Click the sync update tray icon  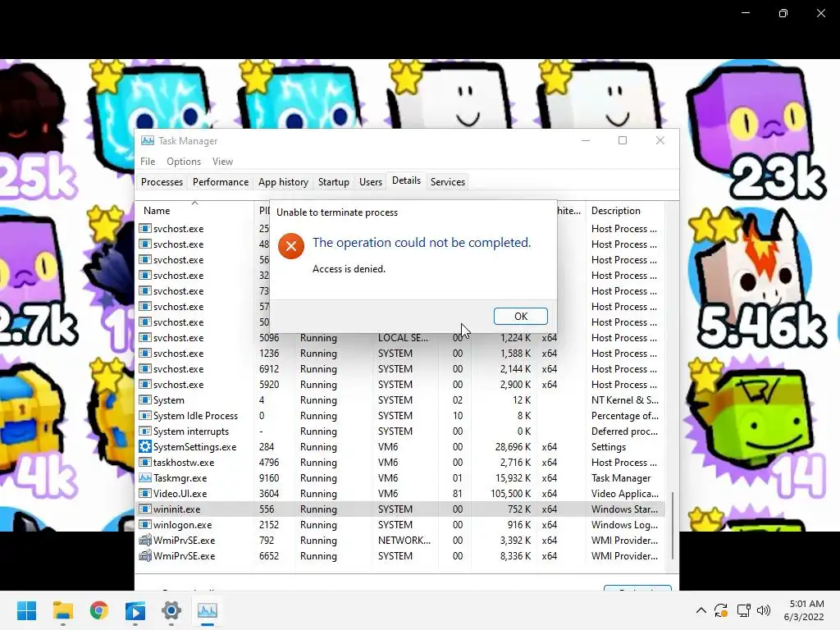click(721, 610)
